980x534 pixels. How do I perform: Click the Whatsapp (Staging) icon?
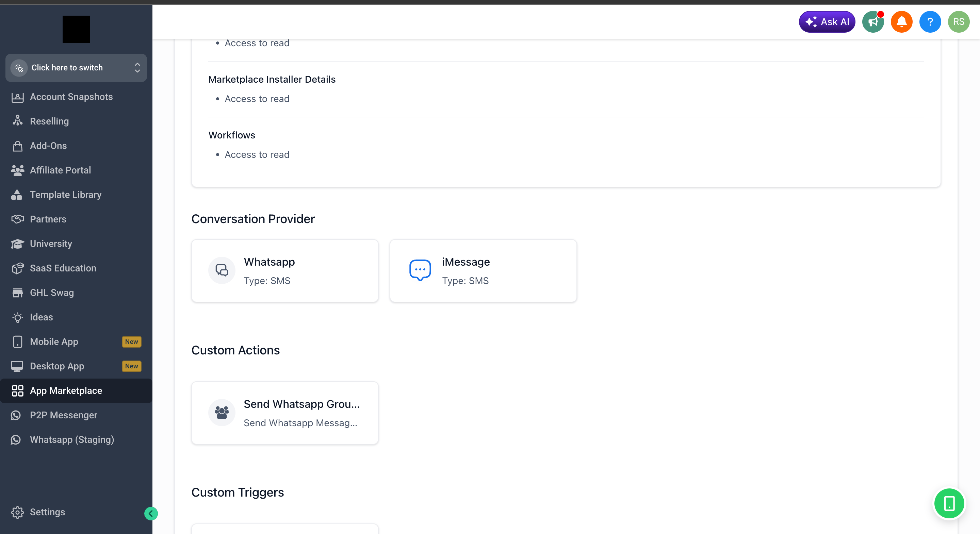click(x=16, y=440)
